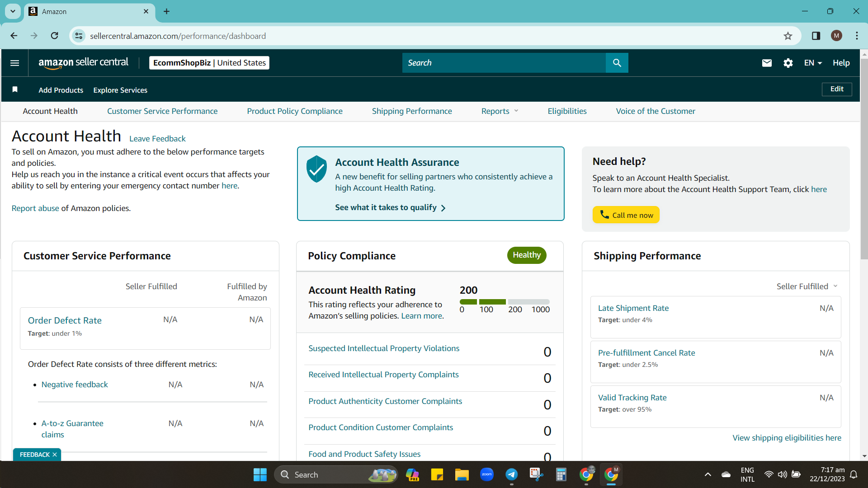Viewport: 868px width, 488px height.
Task: Open Sticky Notes from the taskbar
Action: (437, 474)
